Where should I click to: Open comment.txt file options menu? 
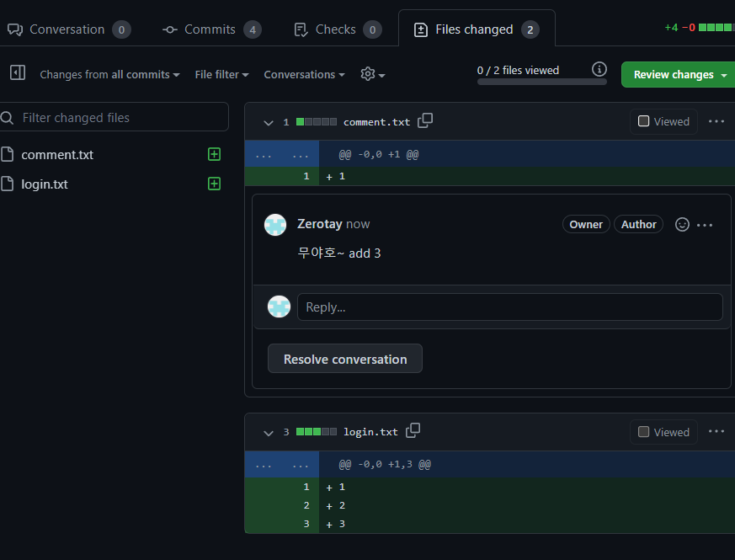[x=716, y=121]
